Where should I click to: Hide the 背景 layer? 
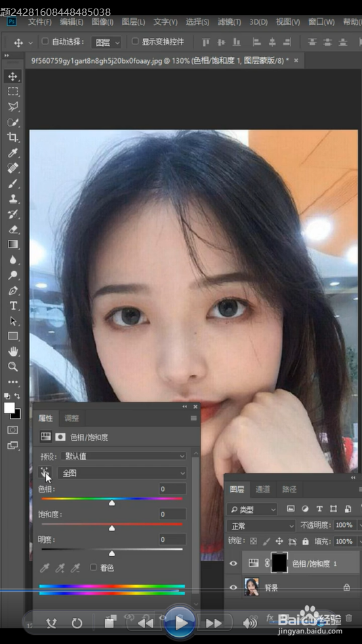[x=233, y=587]
